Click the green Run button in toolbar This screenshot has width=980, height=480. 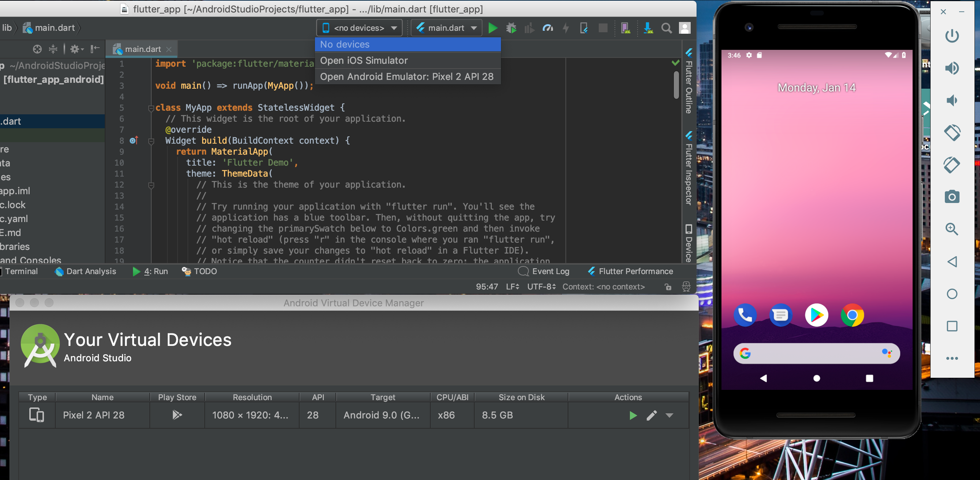coord(493,28)
